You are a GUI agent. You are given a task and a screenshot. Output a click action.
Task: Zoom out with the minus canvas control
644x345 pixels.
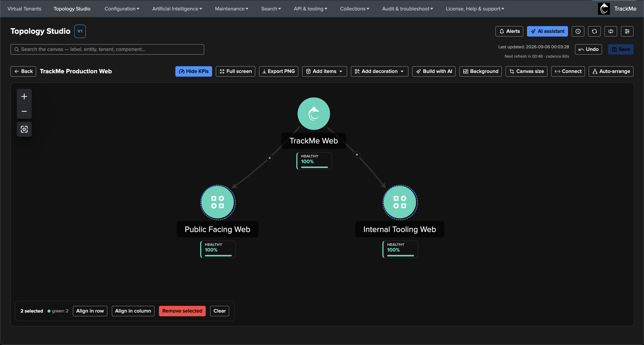[x=24, y=111]
